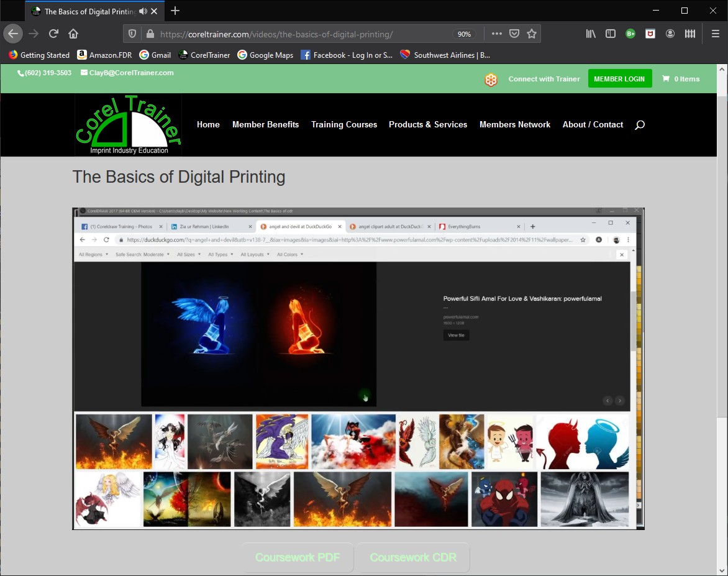This screenshot has width=728, height=576.
Task: Open the Facebook Log In bookmark
Action: point(347,55)
